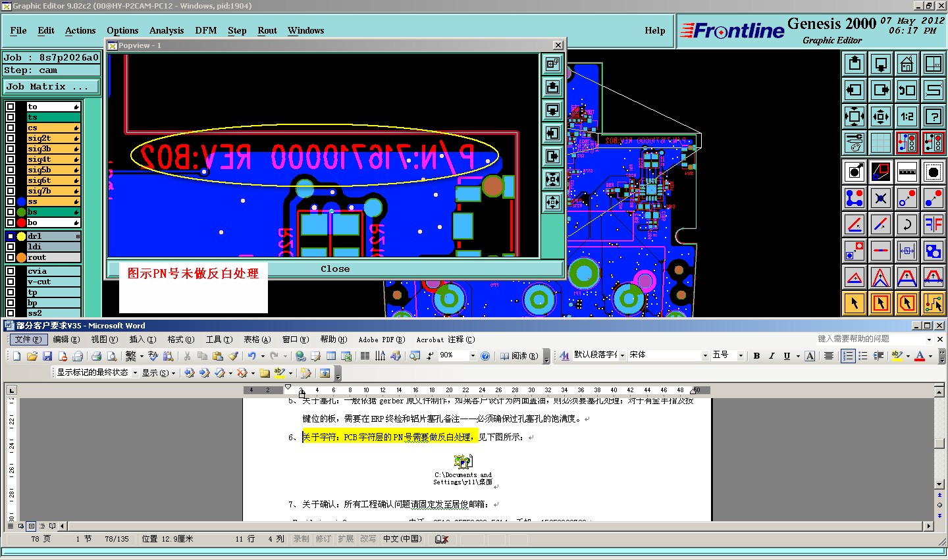The width and height of the screenshot is (948, 560).
Task: Click the pan left view icon
Action: 855,90
